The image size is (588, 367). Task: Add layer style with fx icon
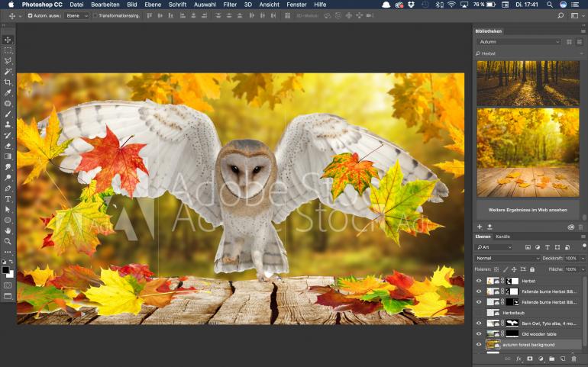pos(519,359)
